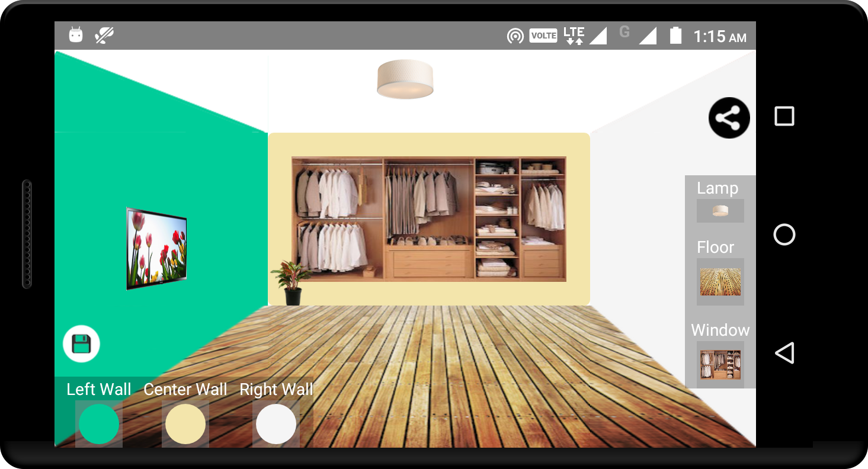Screen dimensions: 868x469
Task: Go back with Android triangle button
Action: [784, 353]
